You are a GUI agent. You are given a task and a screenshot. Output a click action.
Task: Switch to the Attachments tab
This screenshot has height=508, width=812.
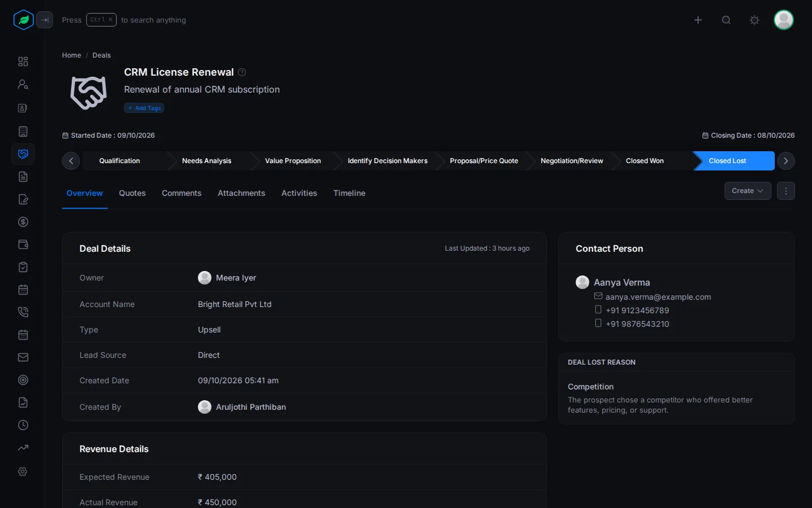click(241, 193)
